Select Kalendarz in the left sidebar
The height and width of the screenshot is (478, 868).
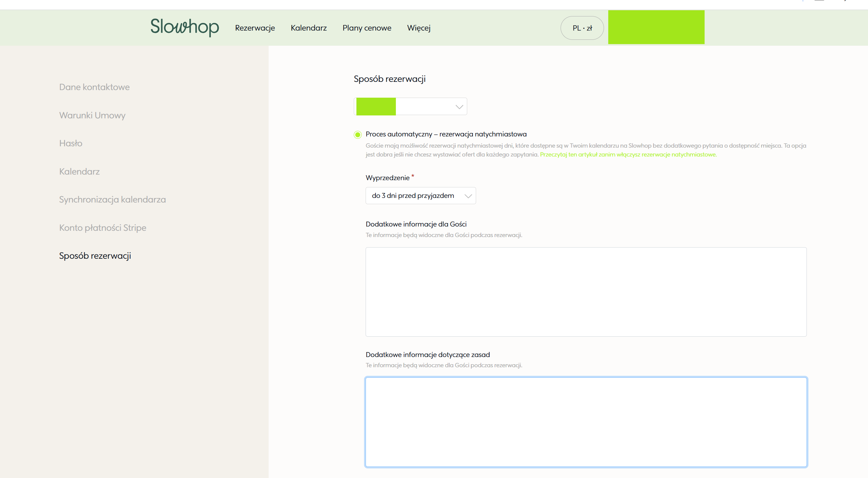80,172
